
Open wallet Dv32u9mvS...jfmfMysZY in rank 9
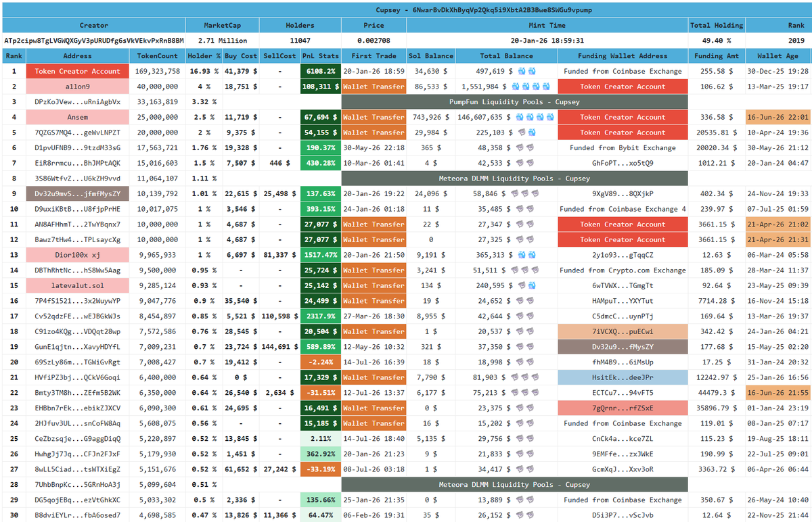(78, 193)
